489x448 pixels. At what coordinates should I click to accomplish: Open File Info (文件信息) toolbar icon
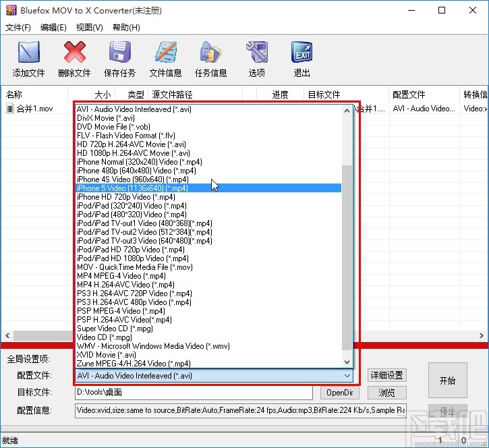tap(166, 52)
